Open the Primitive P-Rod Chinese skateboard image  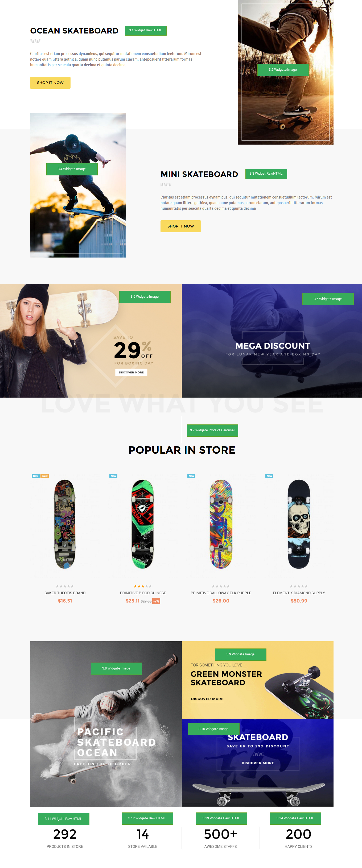[x=143, y=524]
